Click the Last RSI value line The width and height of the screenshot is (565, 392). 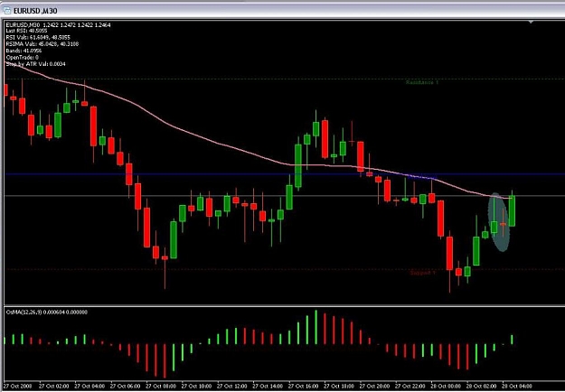pos(26,31)
